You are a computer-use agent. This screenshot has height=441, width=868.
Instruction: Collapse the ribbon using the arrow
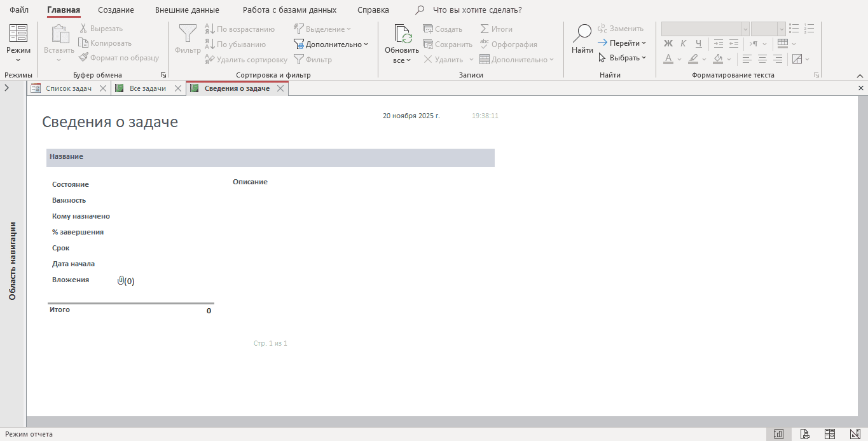pyautogui.click(x=860, y=76)
